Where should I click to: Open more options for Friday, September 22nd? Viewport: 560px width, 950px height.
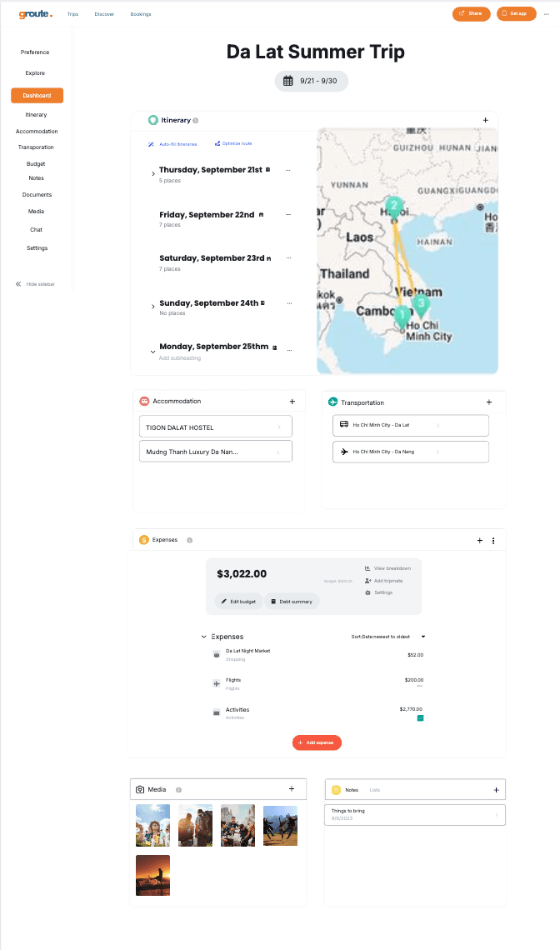point(288,215)
